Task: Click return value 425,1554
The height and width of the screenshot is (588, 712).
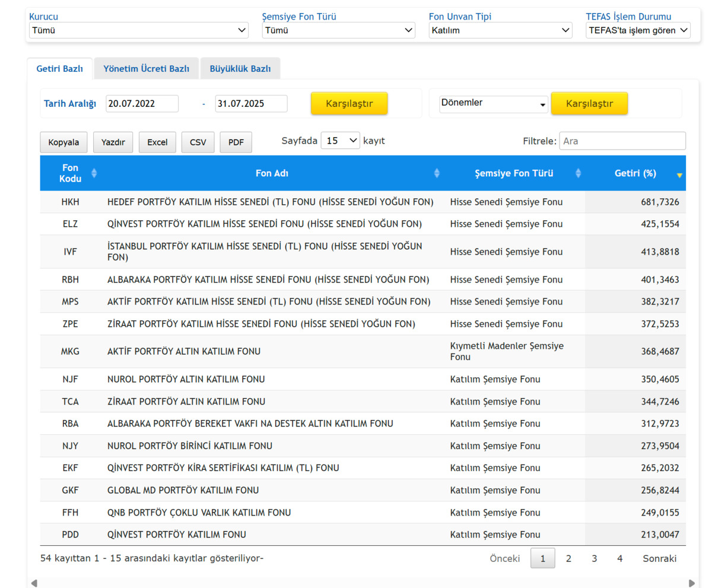Action: 660,224
